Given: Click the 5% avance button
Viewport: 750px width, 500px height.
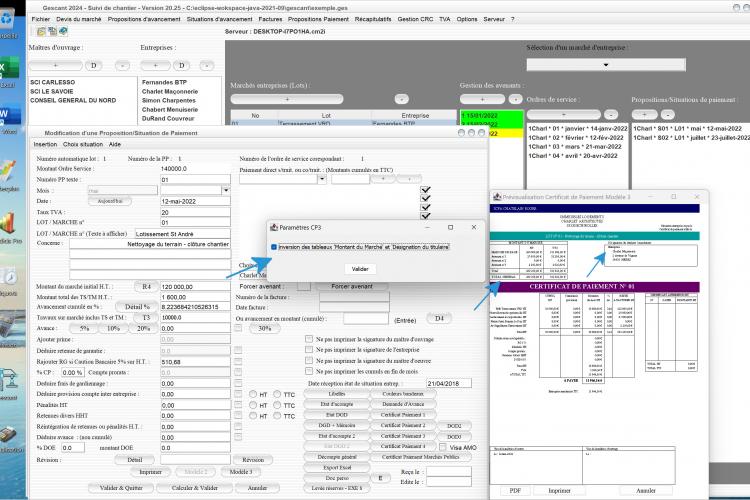Looking at the screenshot, I should pos(84,328).
